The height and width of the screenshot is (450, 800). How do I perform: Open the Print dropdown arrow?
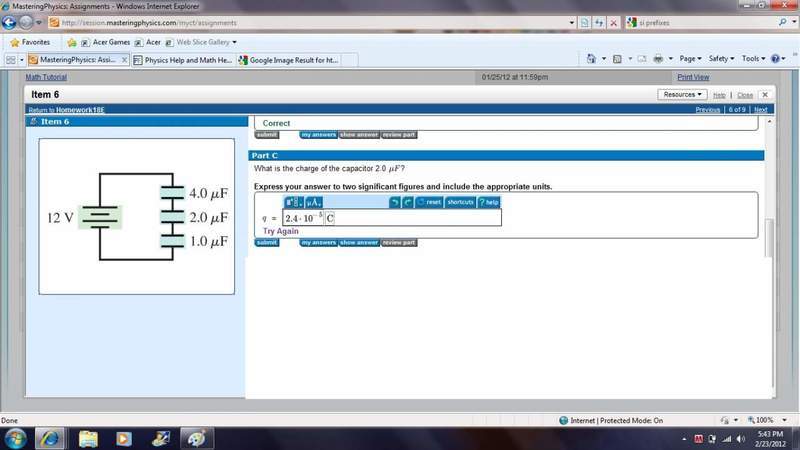[x=670, y=59]
